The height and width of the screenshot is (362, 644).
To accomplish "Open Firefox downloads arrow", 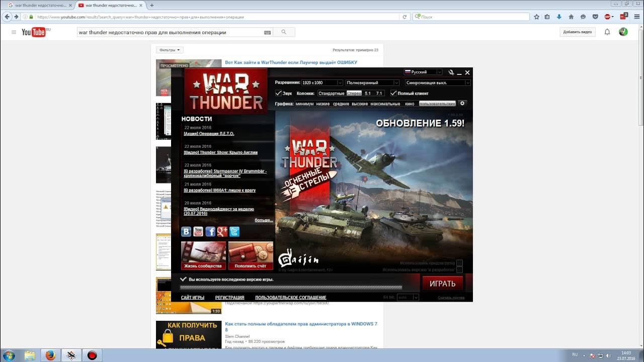I will pos(559,17).
